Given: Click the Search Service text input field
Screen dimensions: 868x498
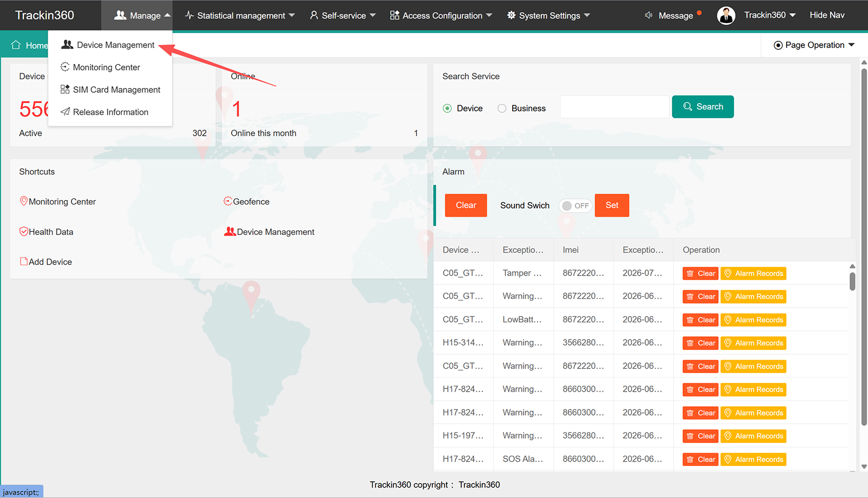Looking at the screenshot, I should 615,107.
